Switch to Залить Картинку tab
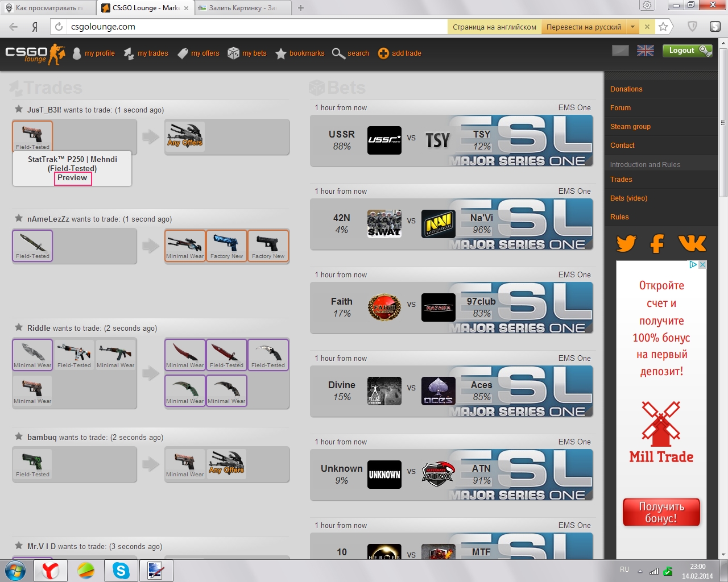This screenshot has width=728, height=582. click(x=243, y=8)
